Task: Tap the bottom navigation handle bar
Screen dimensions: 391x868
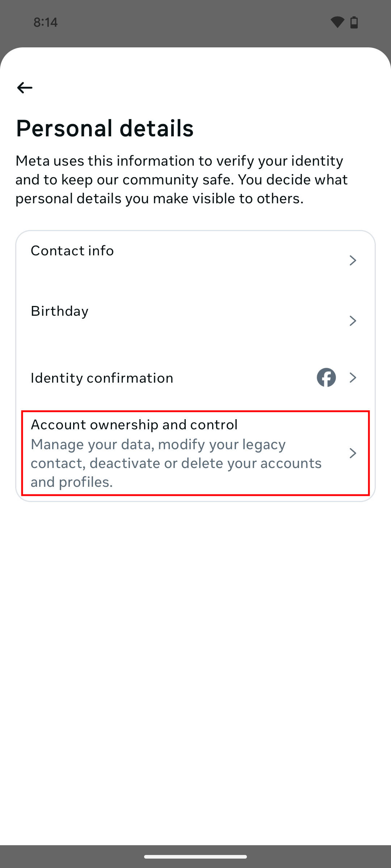Action: click(195, 856)
